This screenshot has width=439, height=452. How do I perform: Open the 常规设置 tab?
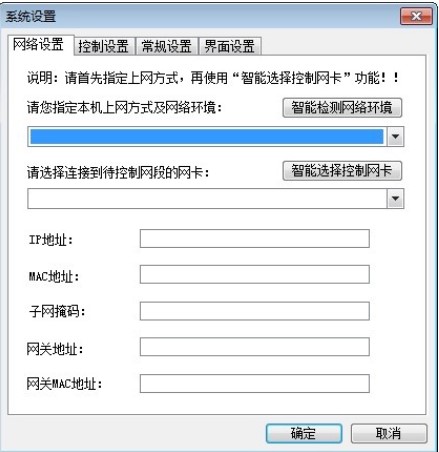tap(166, 46)
